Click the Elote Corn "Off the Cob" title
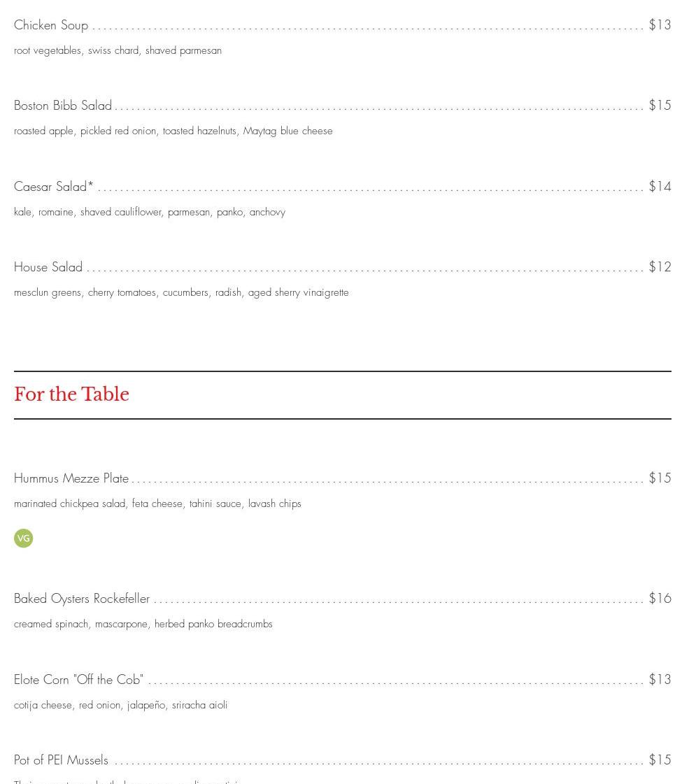The width and height of the screenshot is (682, 784). pos(78,680)
